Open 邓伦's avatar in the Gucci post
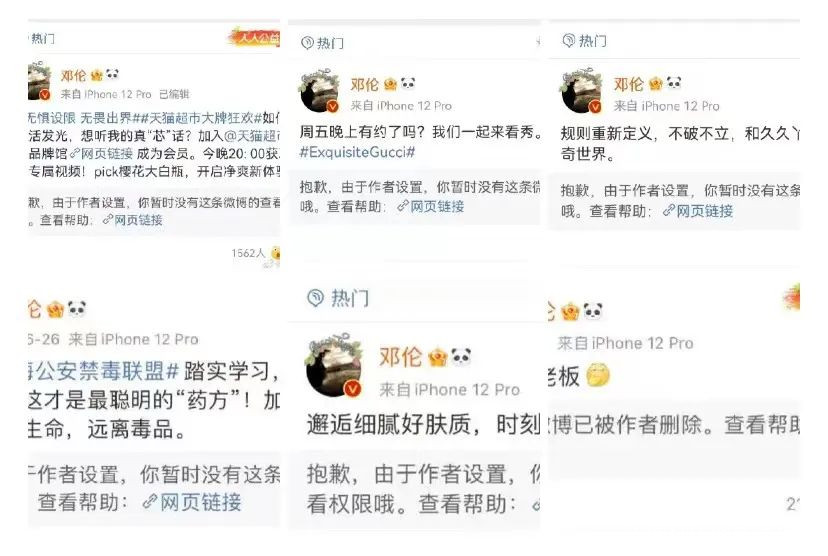The width and height of the screenshot is (828, 556). coord(320,91)
